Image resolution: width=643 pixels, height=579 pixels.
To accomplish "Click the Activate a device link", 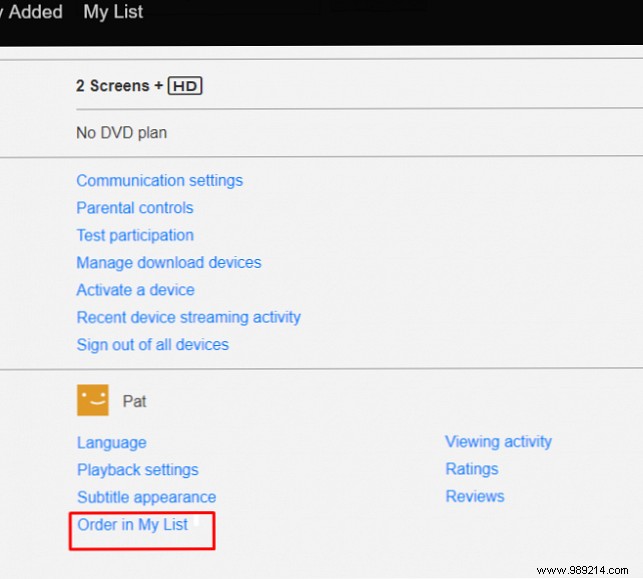I will tap(135, 290).
